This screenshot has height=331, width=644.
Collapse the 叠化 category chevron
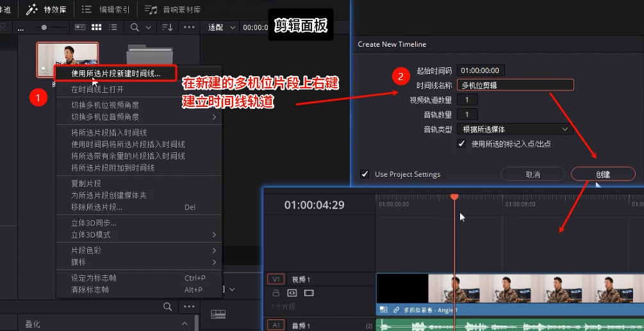coord(185,324)
